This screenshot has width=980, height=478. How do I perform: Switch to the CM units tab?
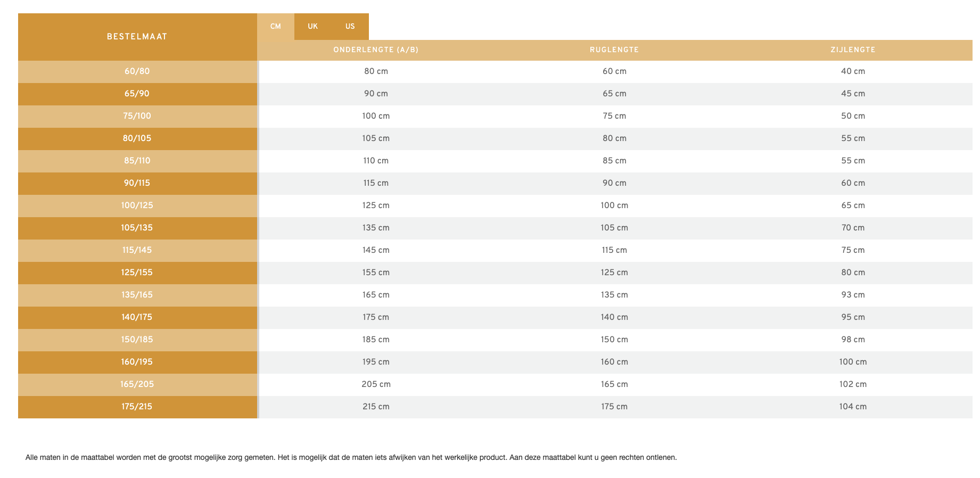click(x=275, y=27)
